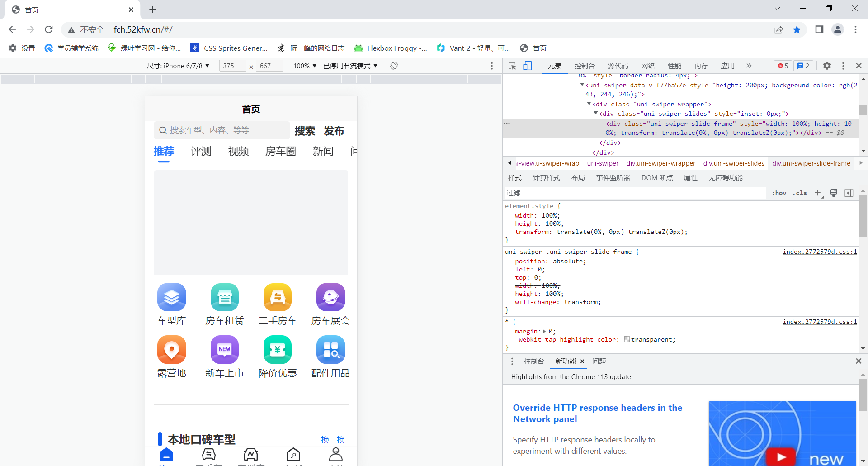Show the 2 messages badge
Viewport: 868px width, 466px height.
pyautogui.click(x=803, y=66)
